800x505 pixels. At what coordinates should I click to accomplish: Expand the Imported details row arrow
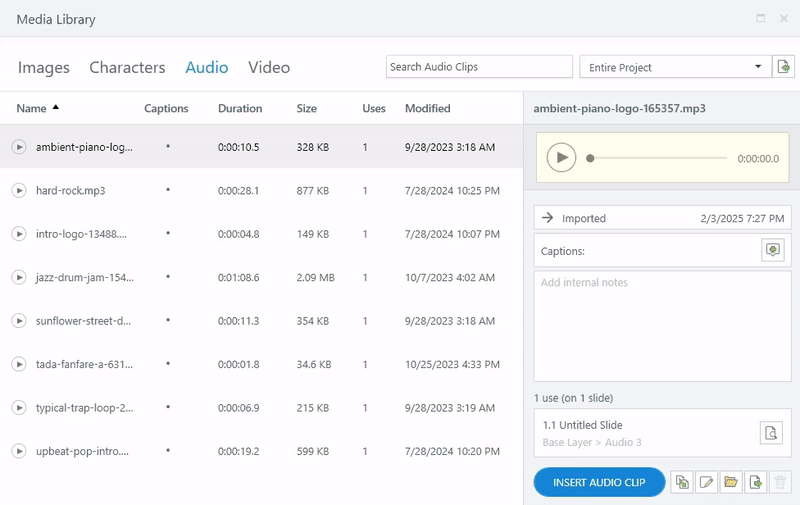point(547,218)
